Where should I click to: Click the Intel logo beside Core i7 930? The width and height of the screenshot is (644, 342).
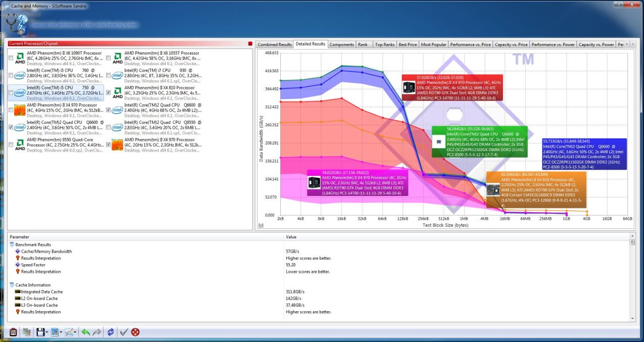click(118, 75)
